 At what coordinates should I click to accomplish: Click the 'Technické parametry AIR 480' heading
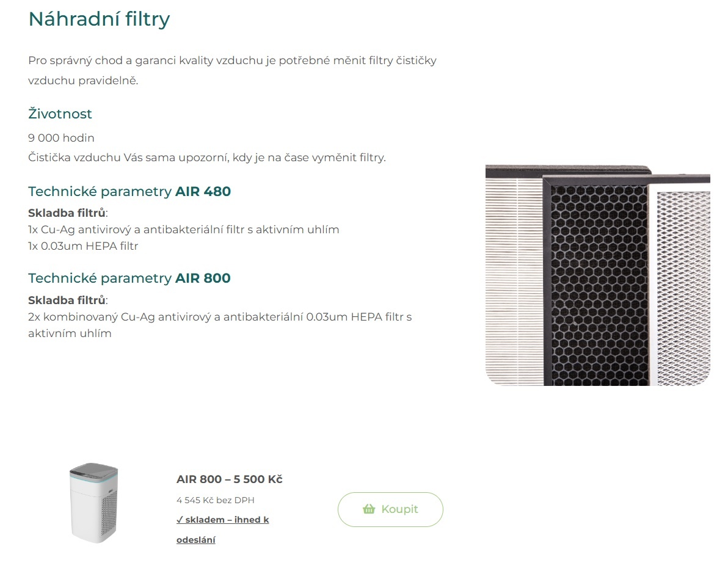[x=129, y=191]
